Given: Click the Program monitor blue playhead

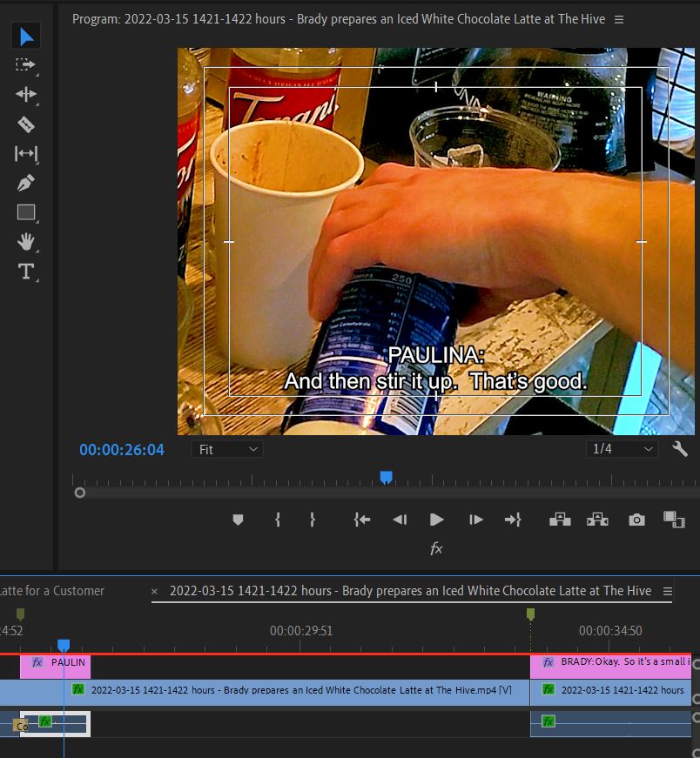Looking at the screenshot, I should (x=386, y=478).
